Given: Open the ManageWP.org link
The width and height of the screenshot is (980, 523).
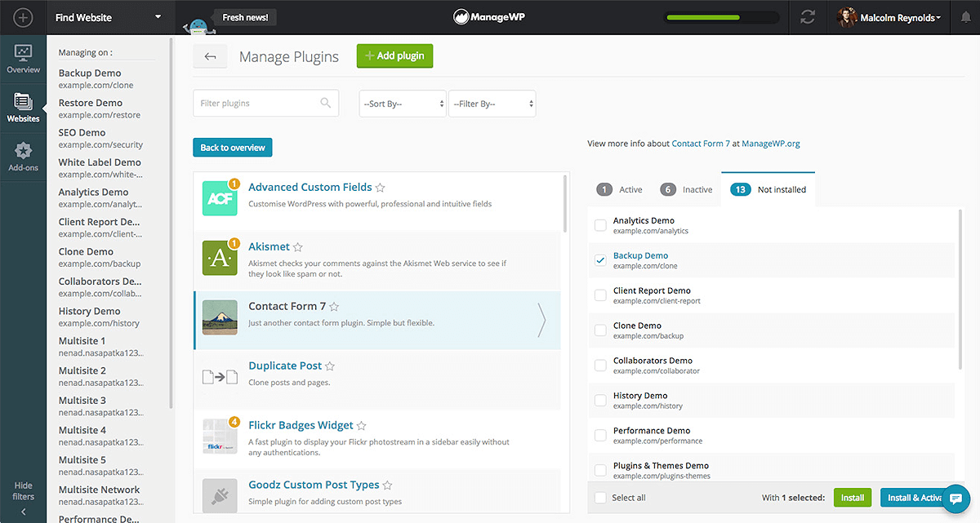Looking at the screenshot, I should (x=771, y=144).
